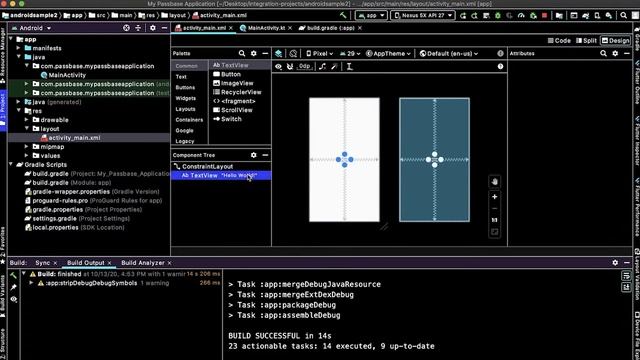Switch to Split view mode

[587, 40]
